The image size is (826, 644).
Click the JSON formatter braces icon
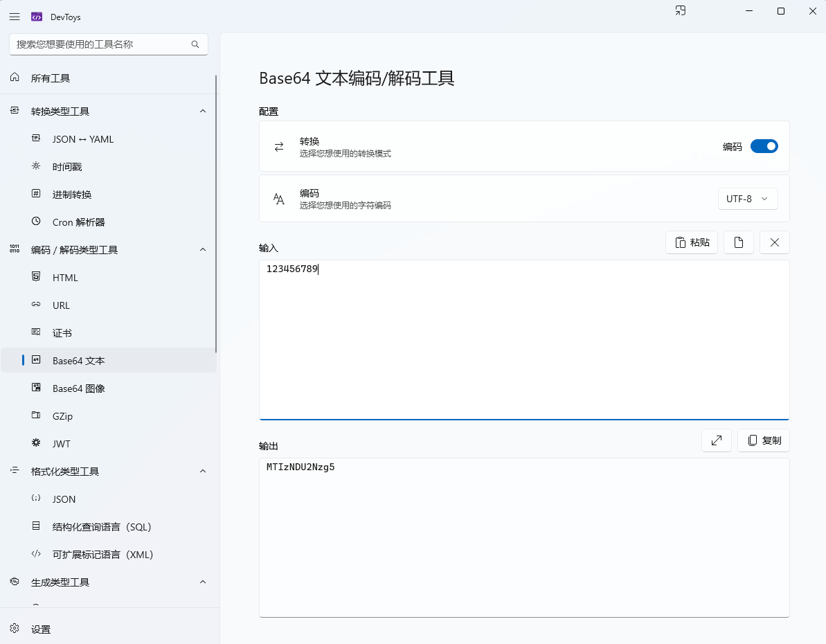pos(36,498)
